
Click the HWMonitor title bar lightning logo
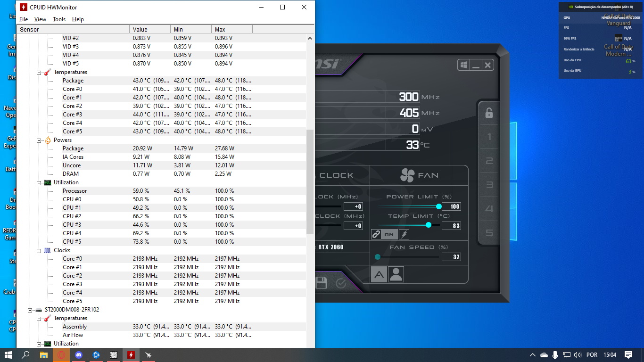[x=24, y=7]
